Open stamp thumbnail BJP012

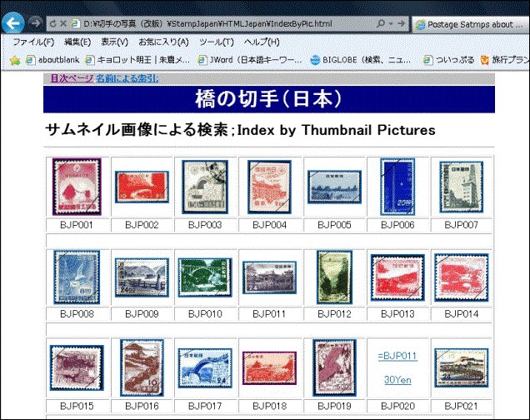[334, 277]
